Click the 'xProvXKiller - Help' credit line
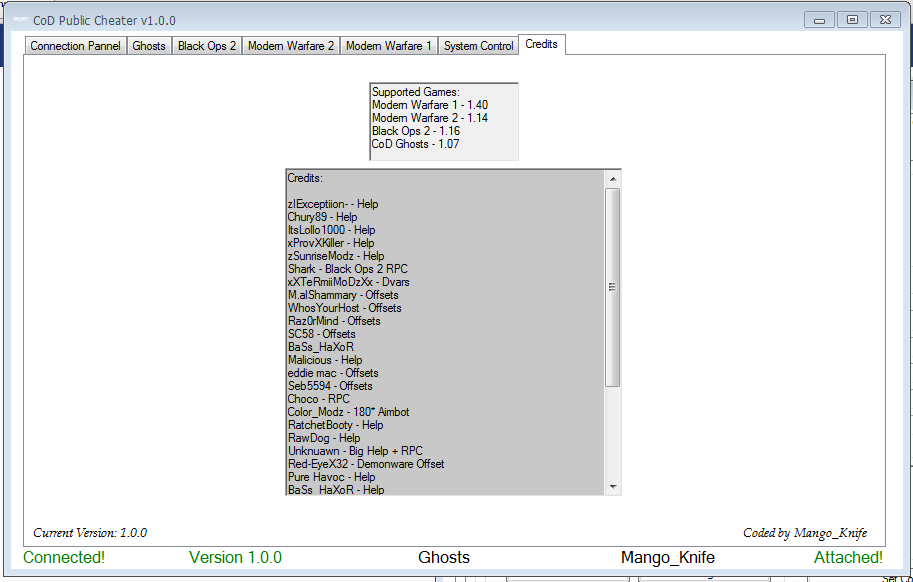Image resolution: width=913 pixels, height=582 pixels. coord(331,243)
